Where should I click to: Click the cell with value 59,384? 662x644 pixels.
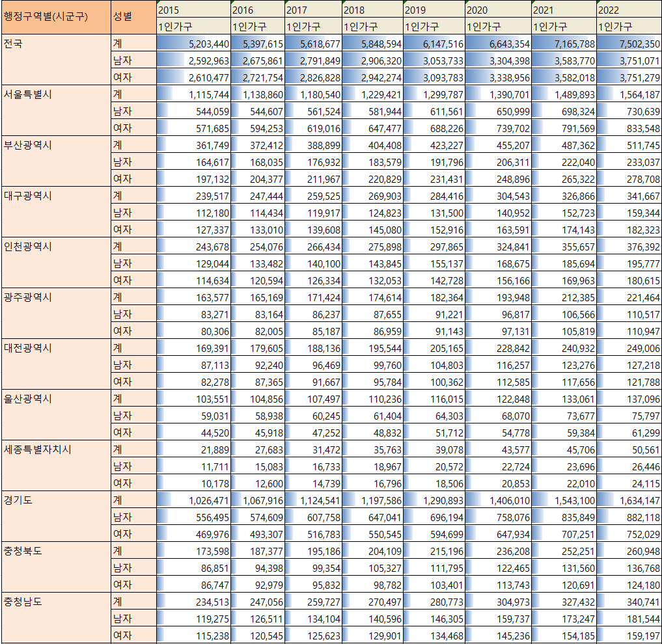tap(564, 432)
